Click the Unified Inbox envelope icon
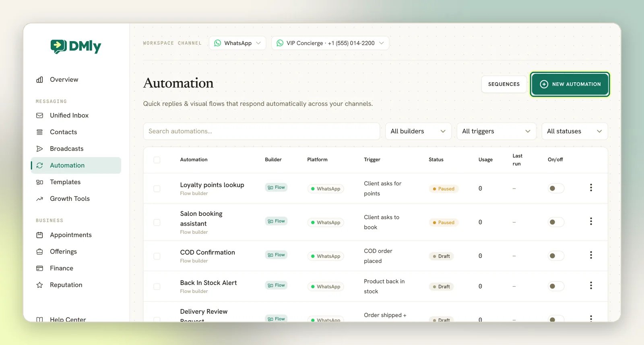644x345 pixels. (39, 116)
